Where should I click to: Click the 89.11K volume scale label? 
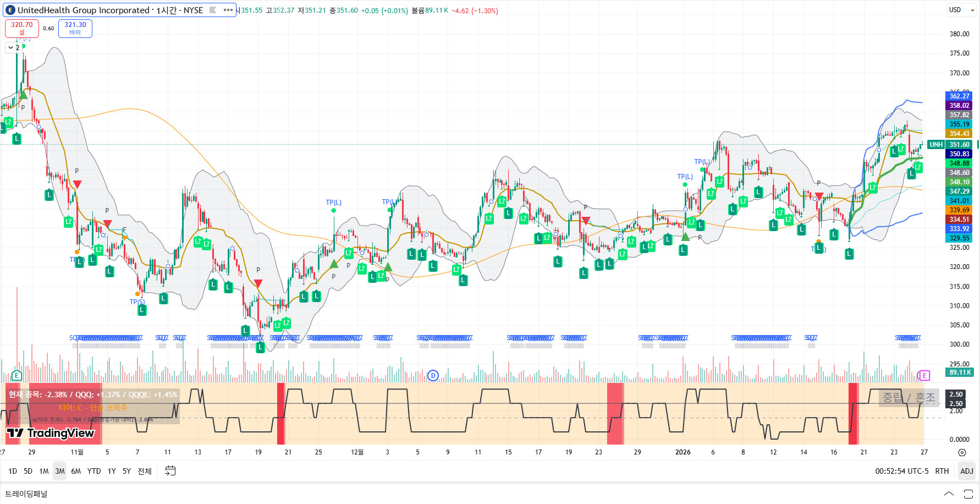pos(960,372)
